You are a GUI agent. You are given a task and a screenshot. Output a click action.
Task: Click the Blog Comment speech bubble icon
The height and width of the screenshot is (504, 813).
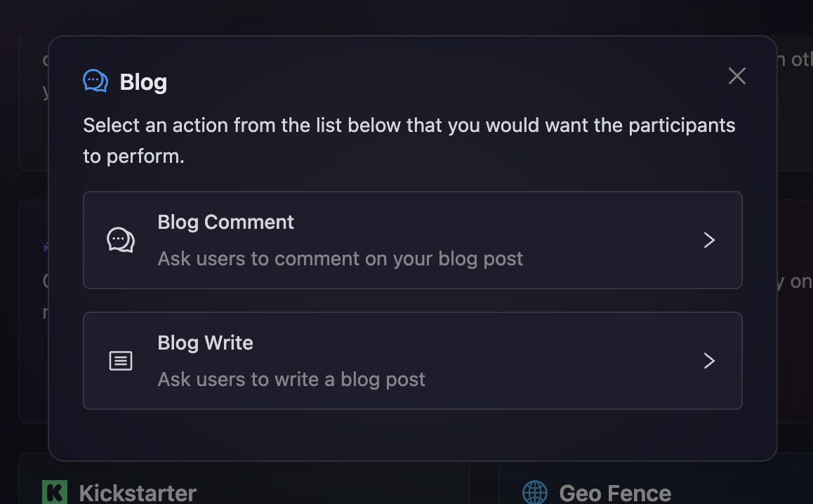[x=121, y=240]
